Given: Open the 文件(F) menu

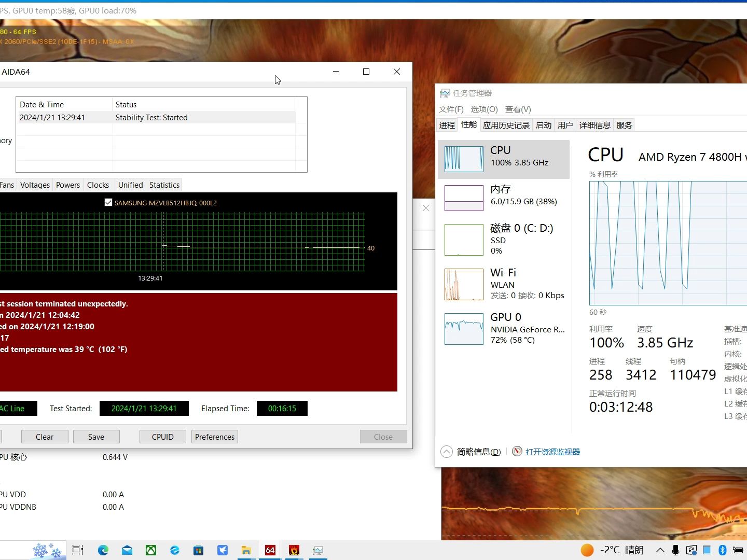Looking at the screenshot, I should click(x=451, y=109).
